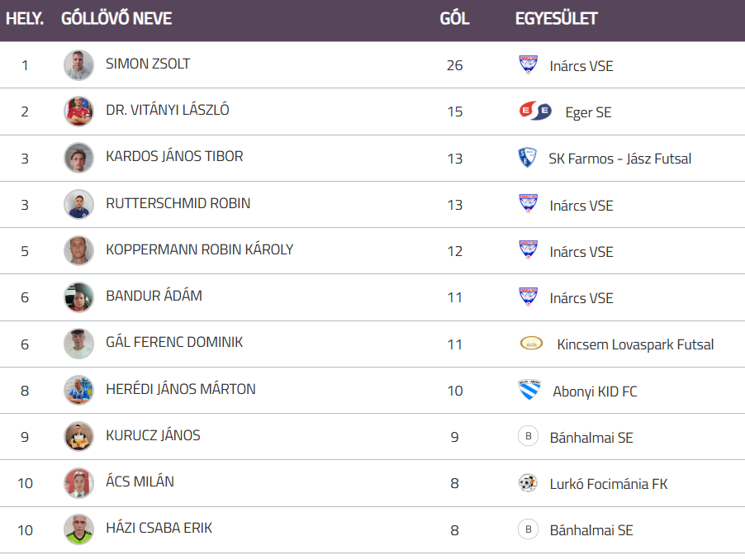745x560 pixels.
Task: Open the Ács Milán player link
Action: (x=140, y=482)
